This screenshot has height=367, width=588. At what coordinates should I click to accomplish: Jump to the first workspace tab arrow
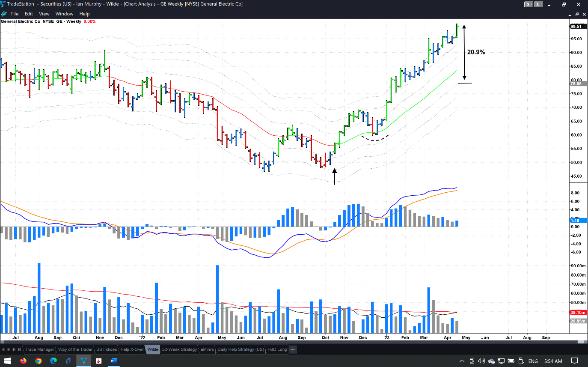click(3, 349)
